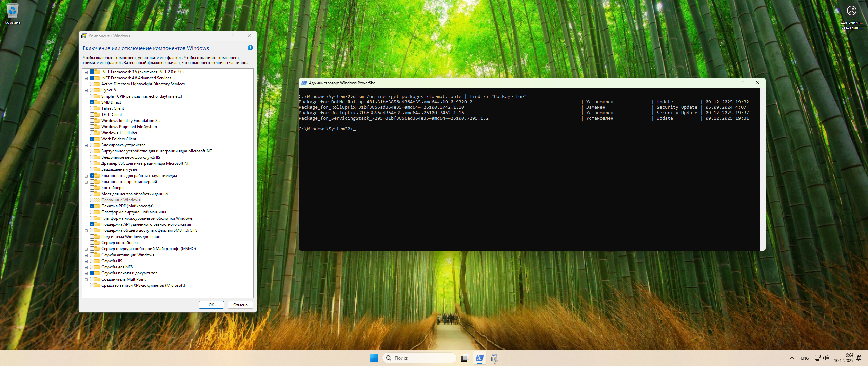
Task: Show hidden tray icons chevron
Action: 792,358
